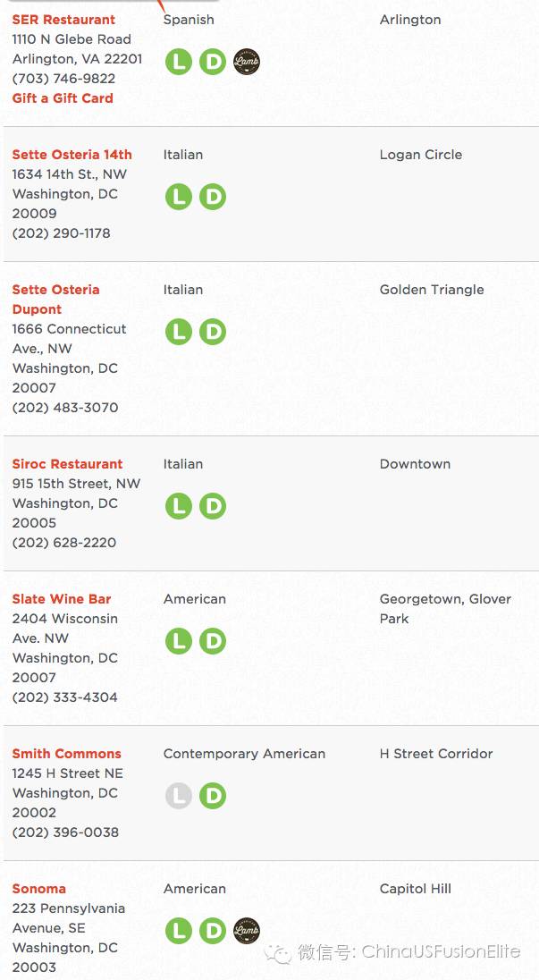Click the Lamb badge for Sonoma
Image resolution: width=539 pixels, height=980 pixels.
tap(247, 931)
